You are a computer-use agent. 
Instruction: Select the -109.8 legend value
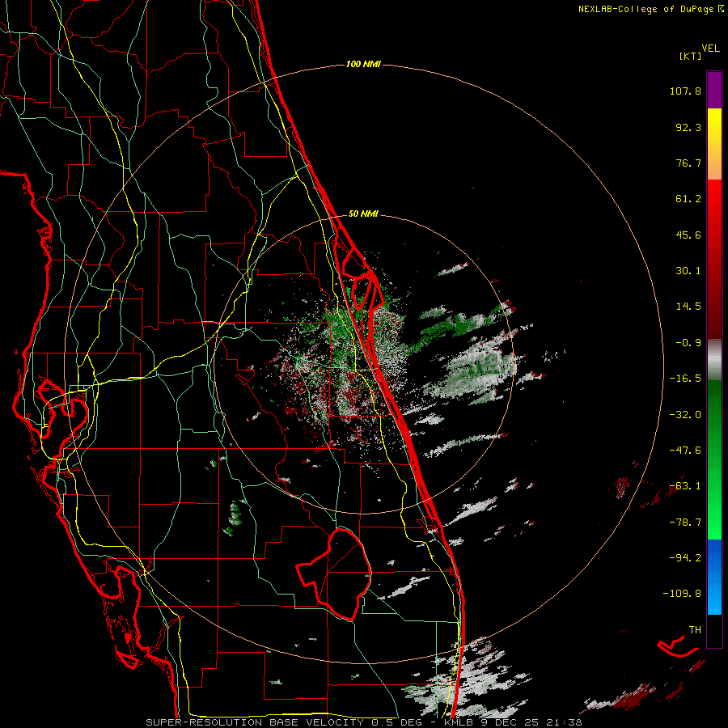coord(682,594)
